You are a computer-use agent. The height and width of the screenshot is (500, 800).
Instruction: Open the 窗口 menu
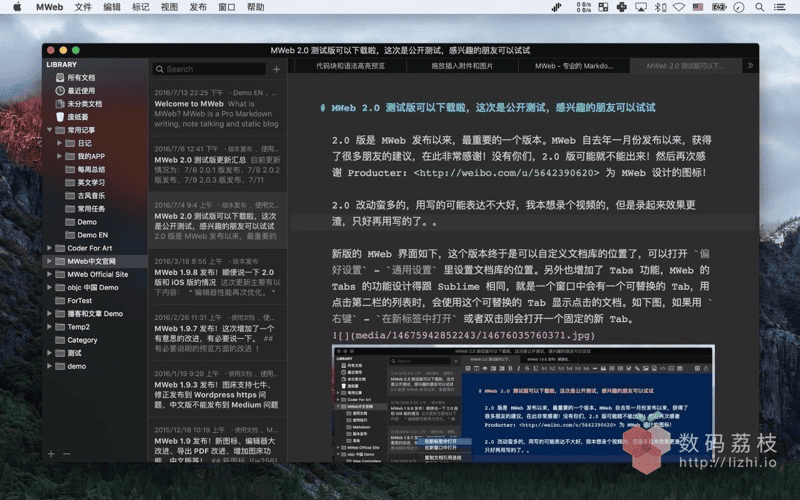227,7
